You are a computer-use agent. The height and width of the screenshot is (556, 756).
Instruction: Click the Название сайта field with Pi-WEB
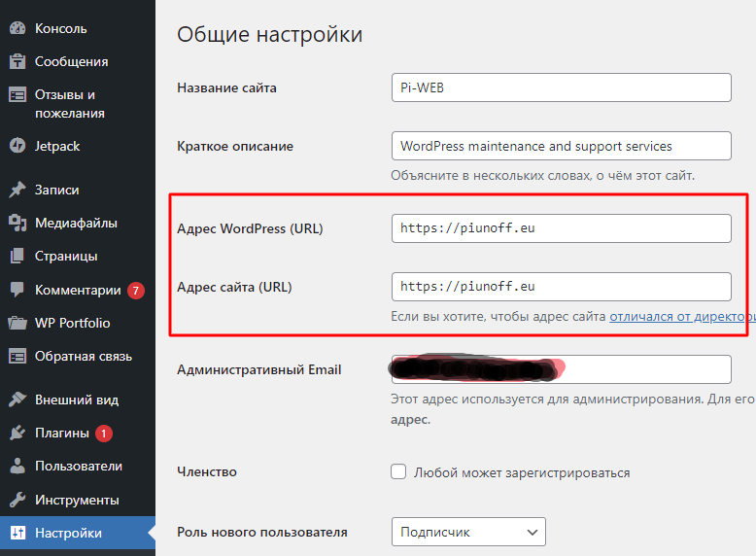click(x=562, y=87)
